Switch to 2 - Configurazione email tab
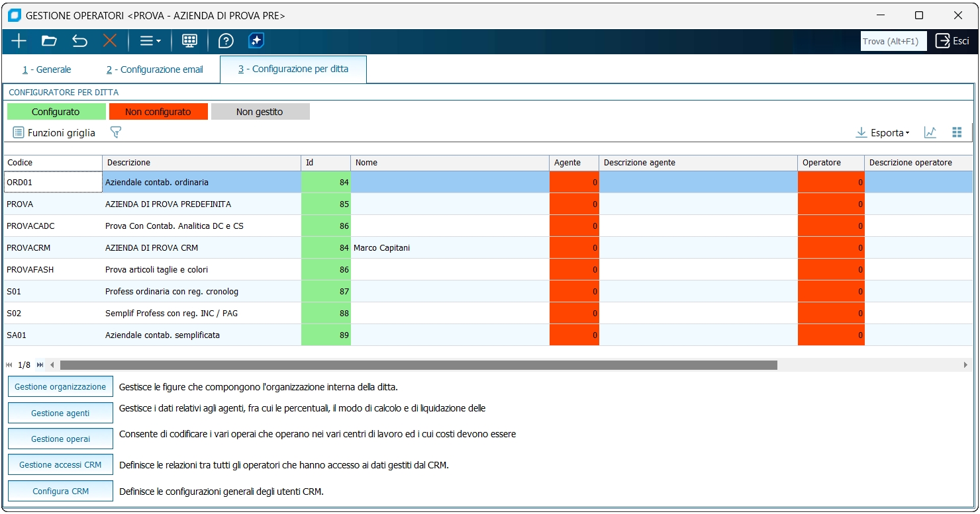 155,69
